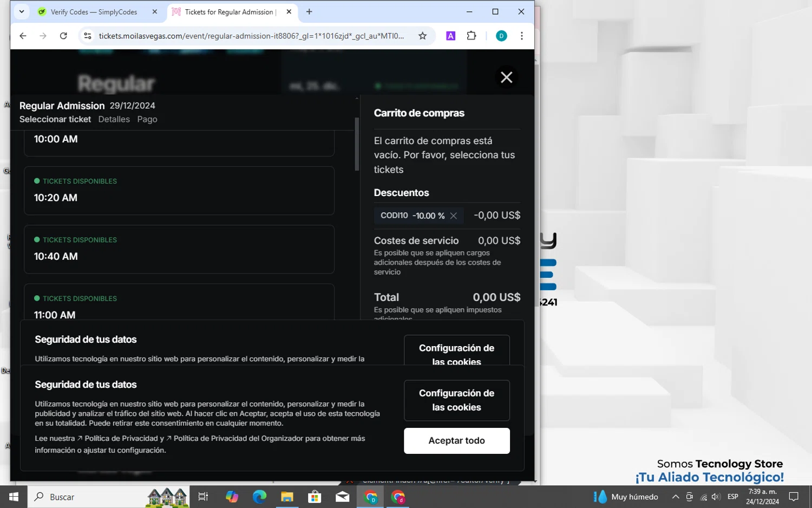
Task: Open Task View from the taskbar
Action: 203,497
